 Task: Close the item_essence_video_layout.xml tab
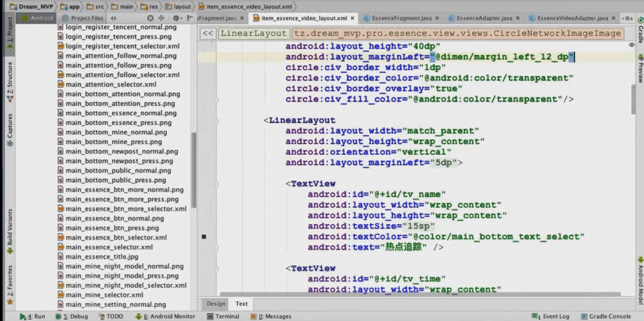(353, 19)
